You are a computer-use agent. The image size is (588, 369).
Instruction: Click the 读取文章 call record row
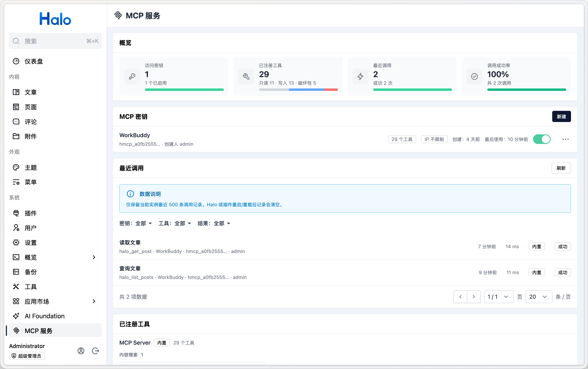coord(345,246)
